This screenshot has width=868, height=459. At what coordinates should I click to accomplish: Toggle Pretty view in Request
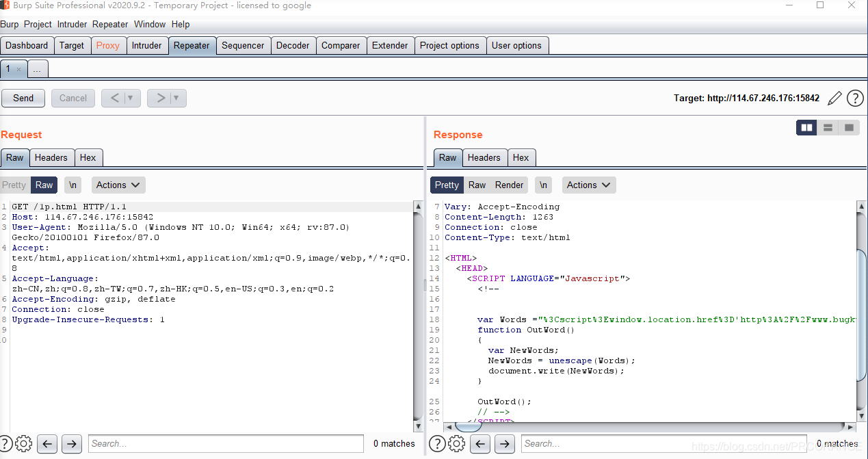click(14, 185)
